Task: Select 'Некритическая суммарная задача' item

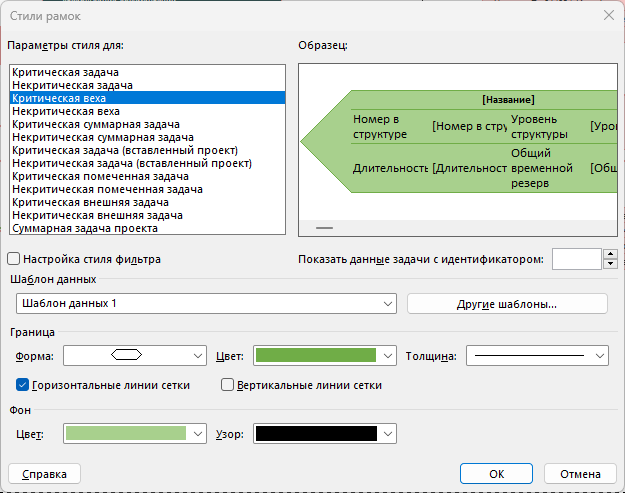Action: click(x=147, y=137)
